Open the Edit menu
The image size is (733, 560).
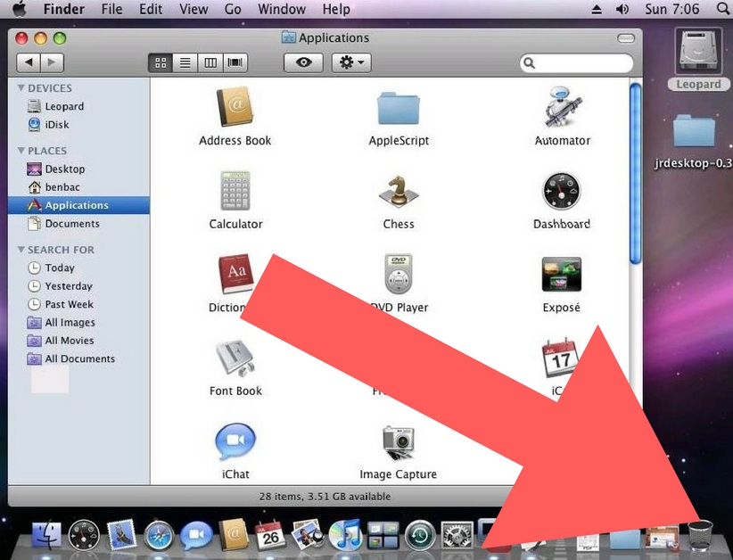(151, 9)
